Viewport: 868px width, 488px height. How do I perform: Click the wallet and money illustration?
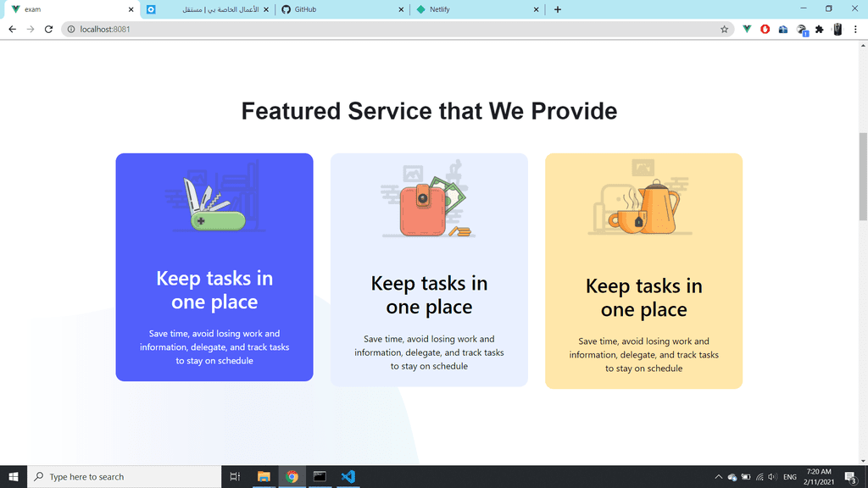tap(428, 199)
